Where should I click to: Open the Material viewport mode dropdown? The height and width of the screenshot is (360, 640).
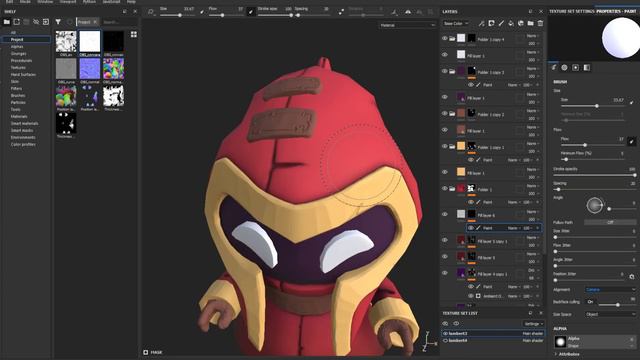(x=407, y=25)
